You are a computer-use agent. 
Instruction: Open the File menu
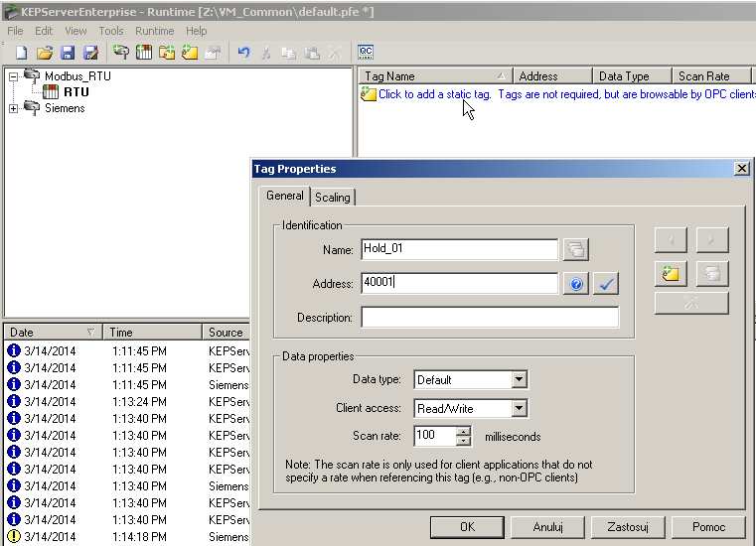16,31
